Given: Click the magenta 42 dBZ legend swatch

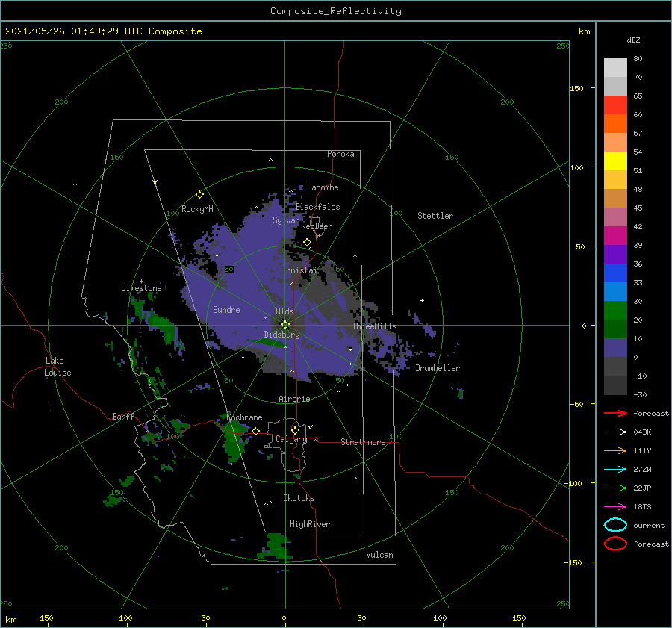Looking at the screenshot, I should (x=615, y=235).
